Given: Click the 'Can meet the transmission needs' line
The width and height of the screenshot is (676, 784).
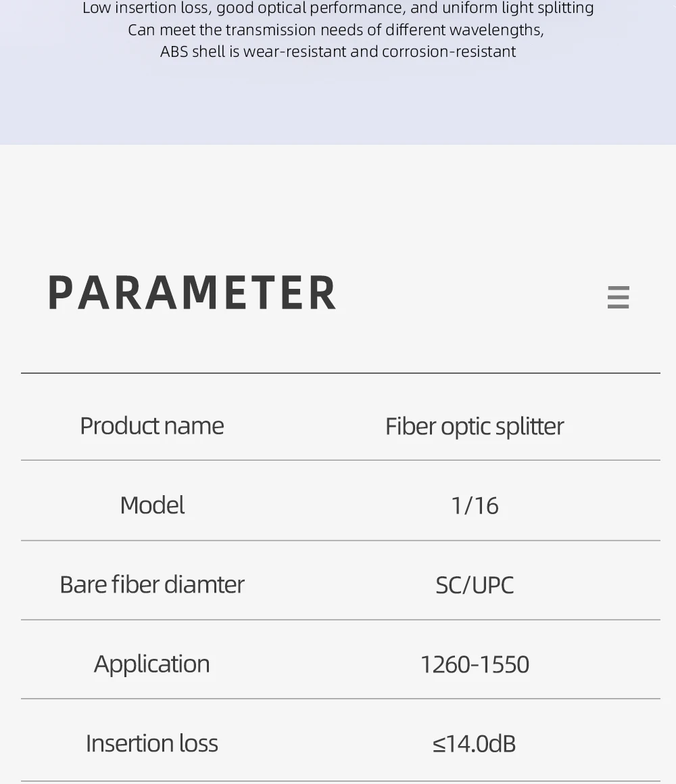Looking at the screenshot, I should pyautogui.click(x=336, y=30).
